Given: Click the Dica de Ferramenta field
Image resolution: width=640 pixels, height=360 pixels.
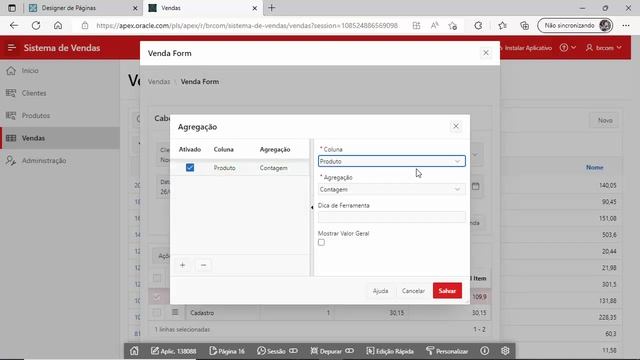Looking at the screenshot, I should [391, 217].
